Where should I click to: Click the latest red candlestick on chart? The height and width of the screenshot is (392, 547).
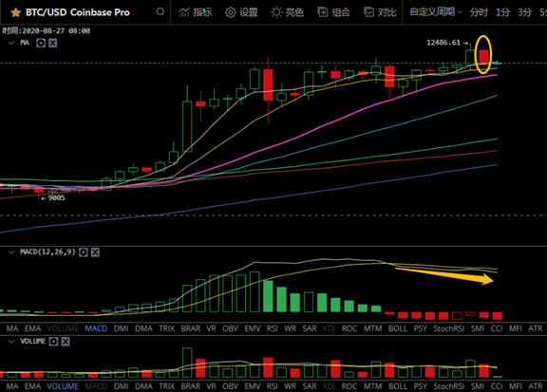pyautogui.click(x=484, y=57)
